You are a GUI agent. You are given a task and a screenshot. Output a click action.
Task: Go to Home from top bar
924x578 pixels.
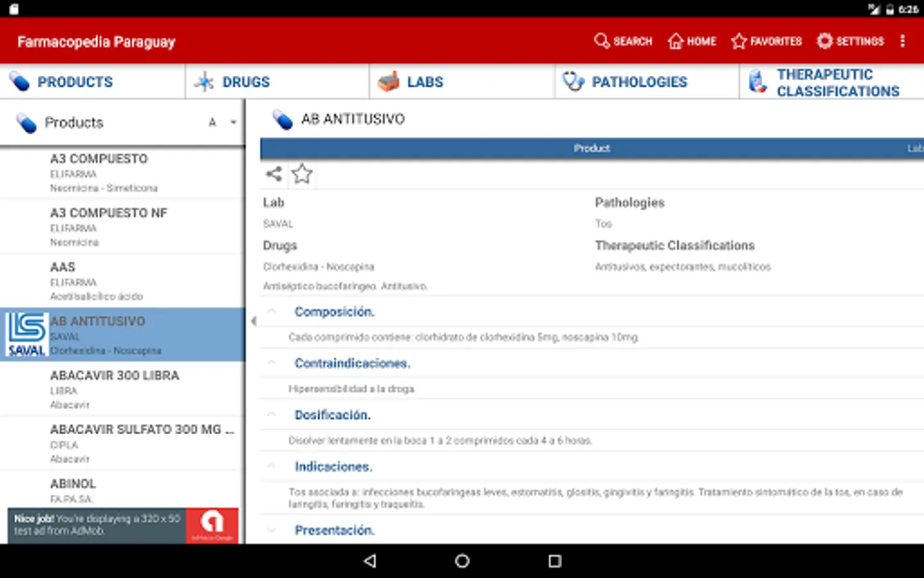(692, 41)
